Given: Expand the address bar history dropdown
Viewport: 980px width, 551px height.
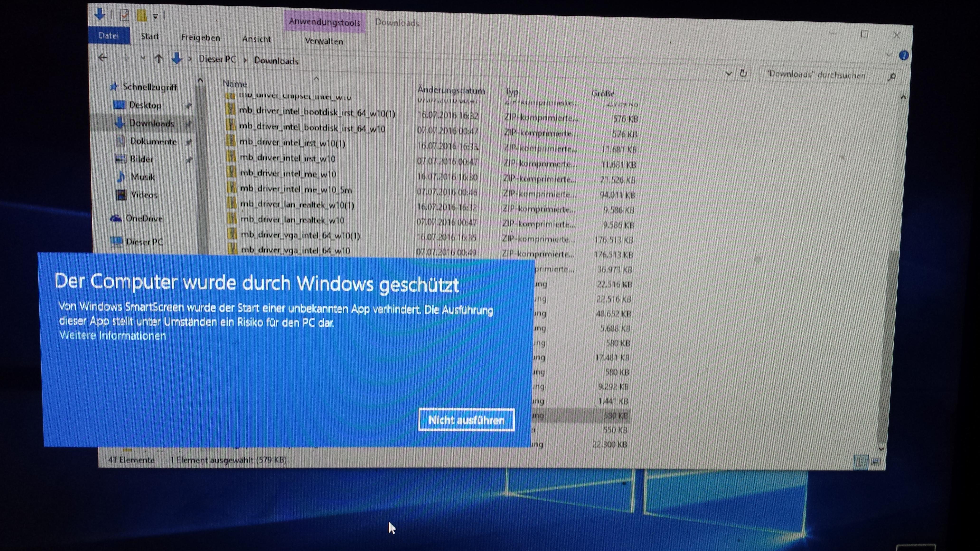Looking at the screenshot, I should coord(729,73).
